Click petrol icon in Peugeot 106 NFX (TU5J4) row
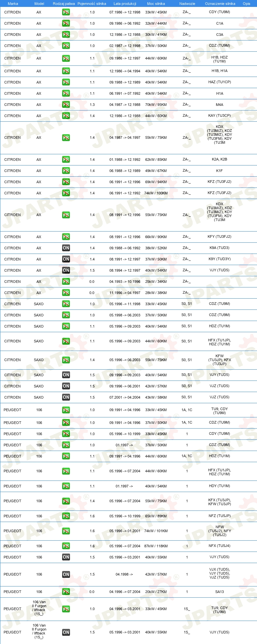 coord(66,546)
